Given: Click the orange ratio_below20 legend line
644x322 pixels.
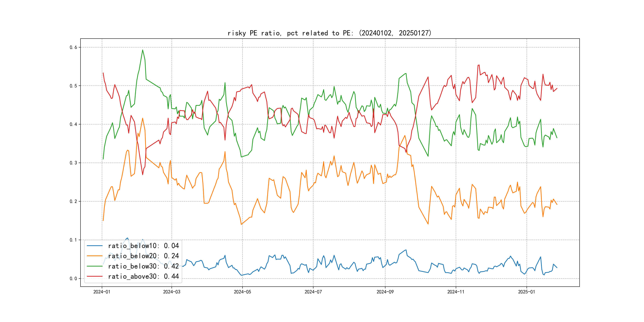Looking at the screenshot, I should pos(94,256).
